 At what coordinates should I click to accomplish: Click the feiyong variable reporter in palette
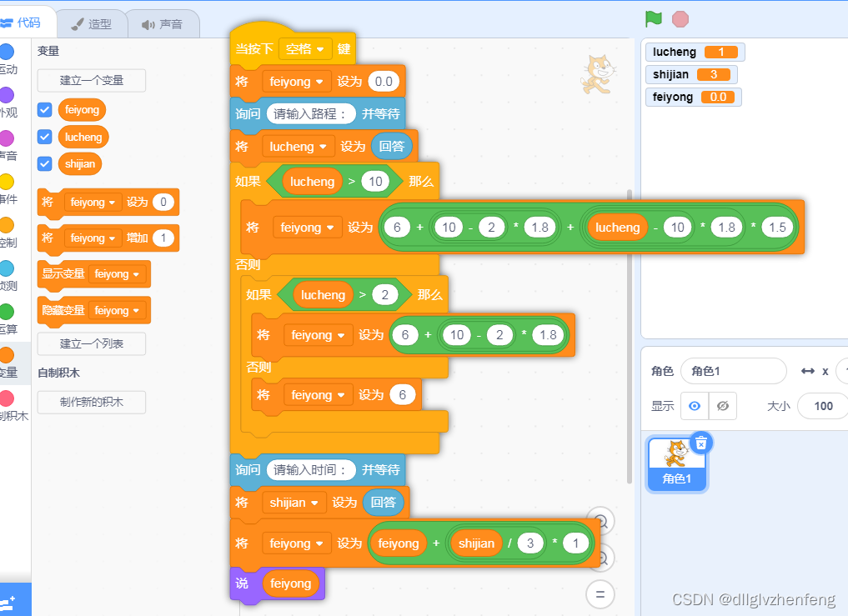[x=82, y=110]
